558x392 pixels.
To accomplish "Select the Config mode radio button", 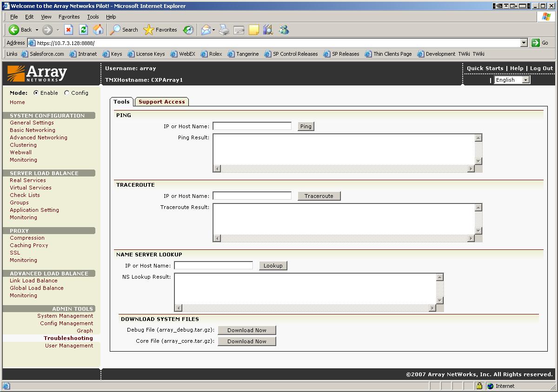I will pos(67,93).
